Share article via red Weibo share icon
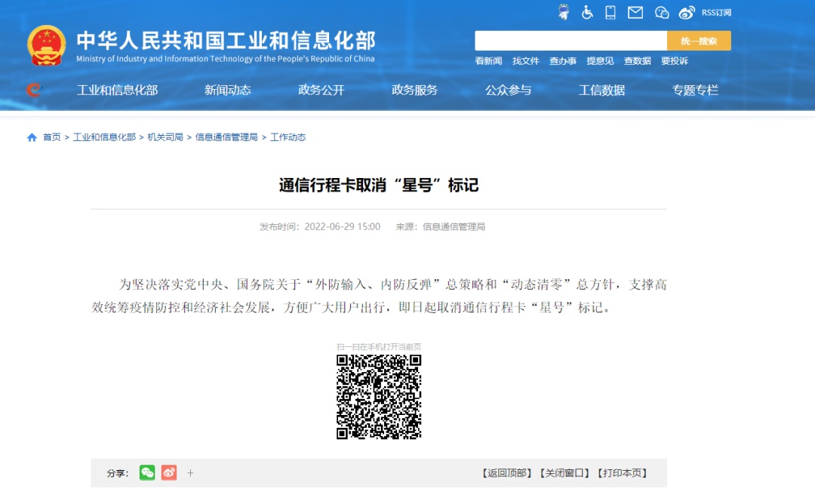Viewport: 815px width, 504px height. tap(169, 473)
